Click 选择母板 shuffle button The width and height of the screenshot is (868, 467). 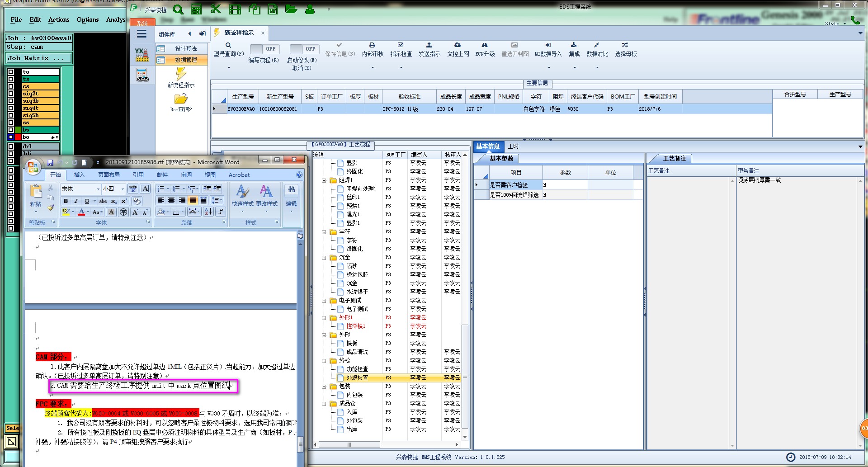(x=625, y=50)
